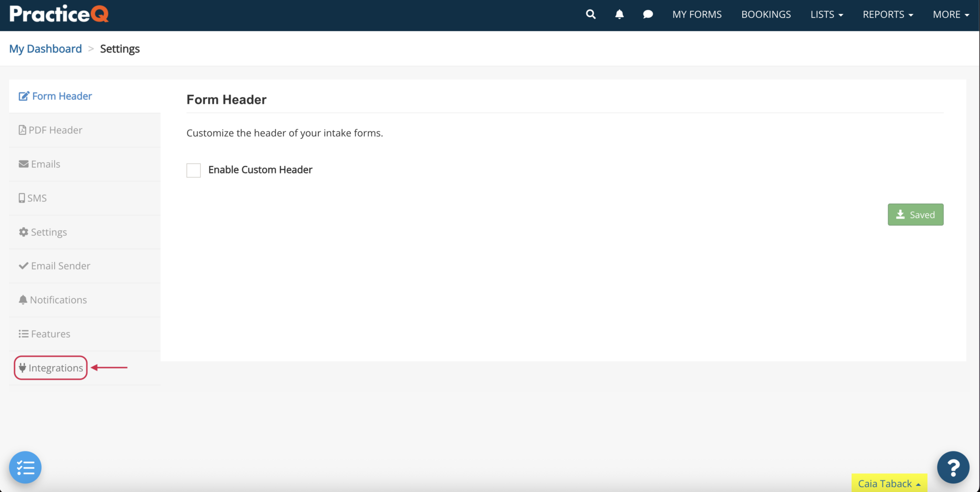This screenshot has height=492, width=980.
Task: Select the Email Sender checkmark icon
Action: pos(22,265)
